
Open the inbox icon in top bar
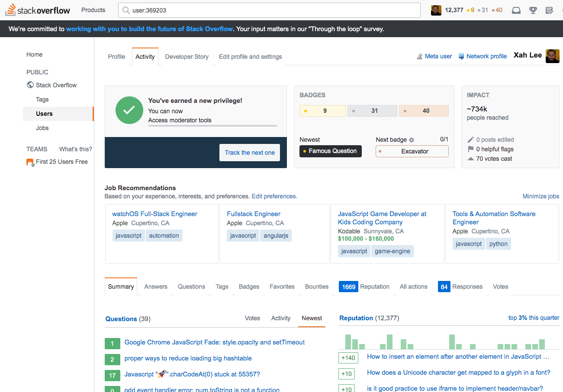[x=516, y=10]
